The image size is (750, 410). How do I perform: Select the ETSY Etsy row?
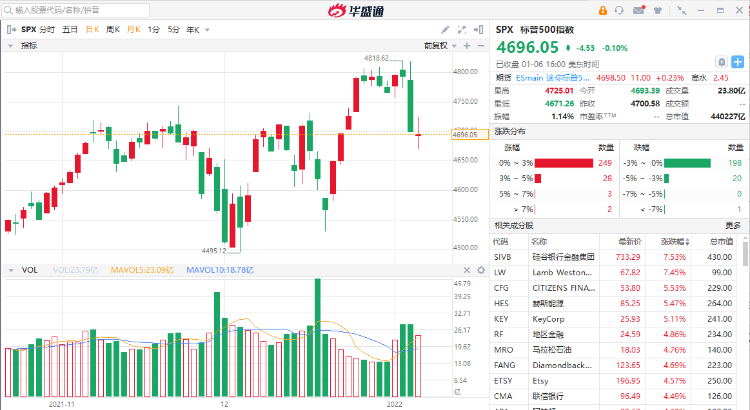click(x=616, y=381)
